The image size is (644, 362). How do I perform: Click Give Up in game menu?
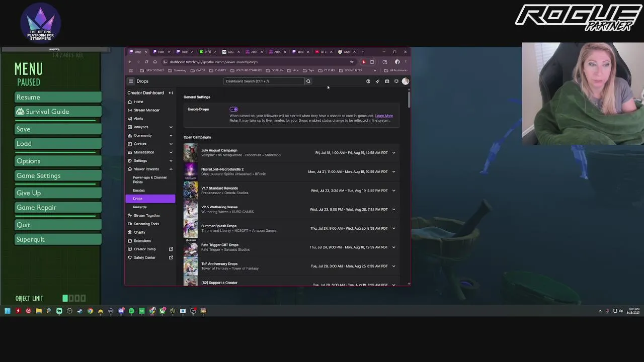(58, 193)
